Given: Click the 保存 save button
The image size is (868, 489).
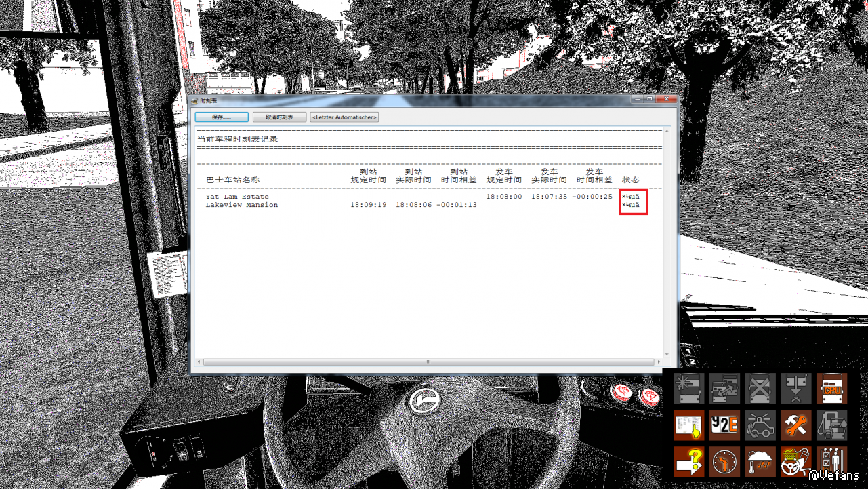Looking at the screenshot, I should click(222, 117).
